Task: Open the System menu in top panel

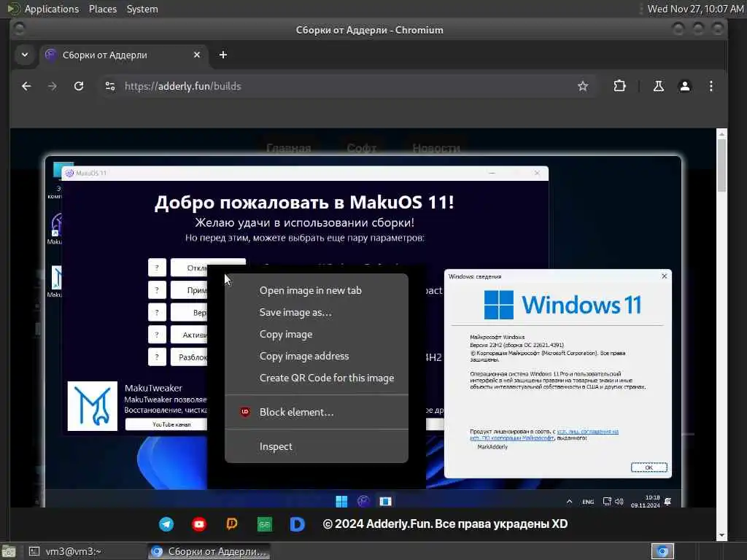Action: pyautogui.click(x=142, y=9)
